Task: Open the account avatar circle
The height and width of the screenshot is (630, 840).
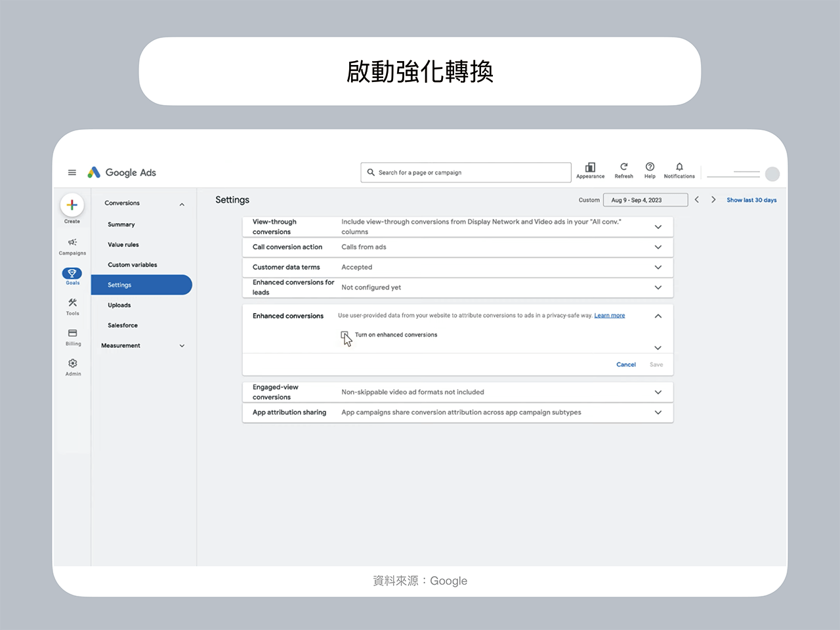Action: click(772, 174)
